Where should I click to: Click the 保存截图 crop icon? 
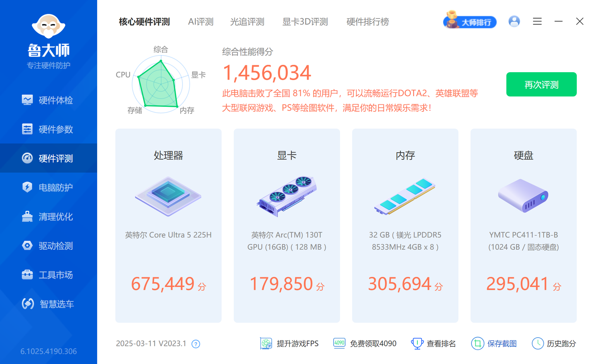coord(478,343)
